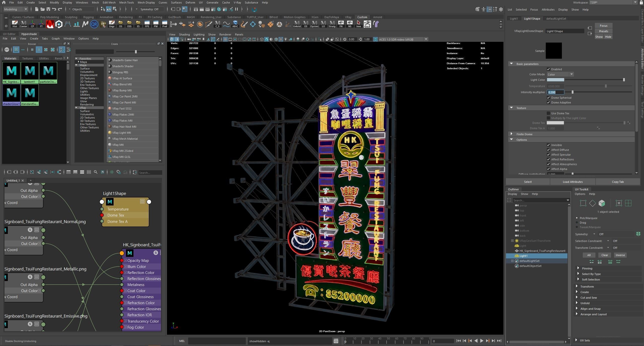Image resolution: width=644 pixels, height=346 pixels.
Task: Toggle Affect Diffuse checkbox
Action: click(548, 150)
